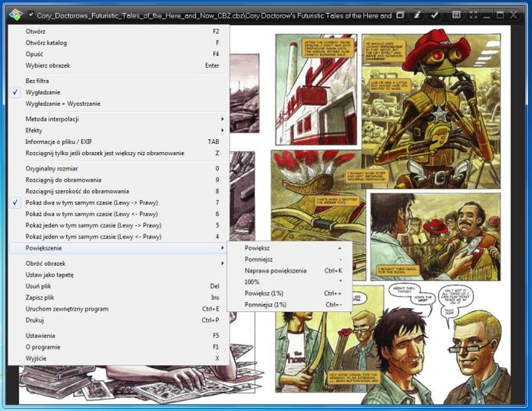Open the highlighted Powiększenie submenu
The height and width of the screenshot is (411, 532).
coord(119,248)
